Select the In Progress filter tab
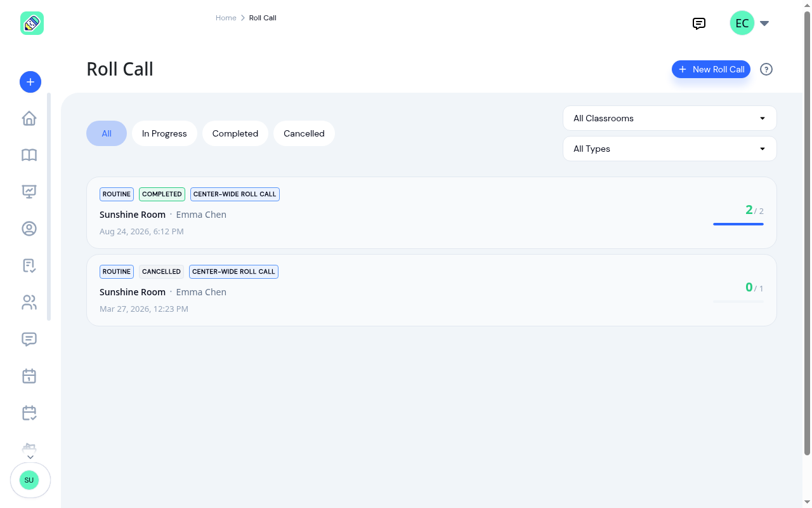 point(164,133)
